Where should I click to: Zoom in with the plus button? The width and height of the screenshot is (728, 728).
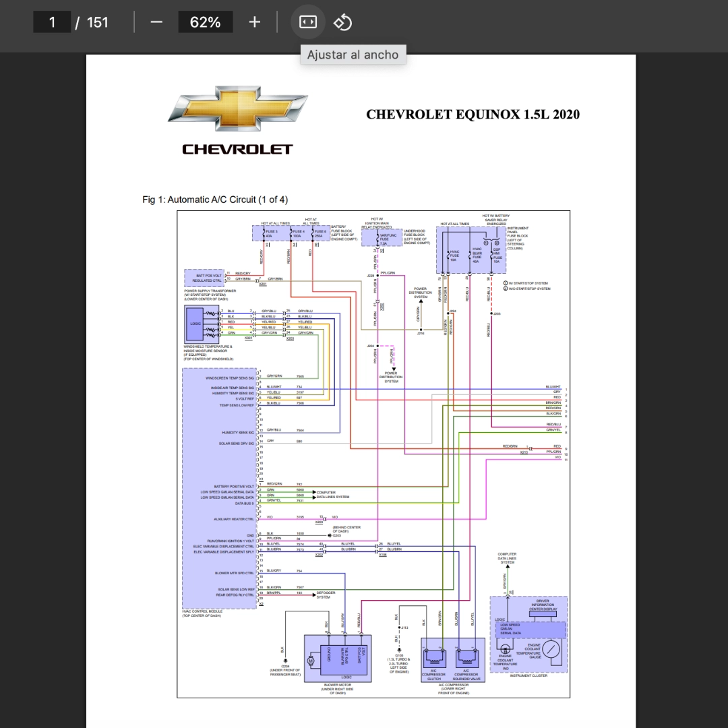[254, 22]
